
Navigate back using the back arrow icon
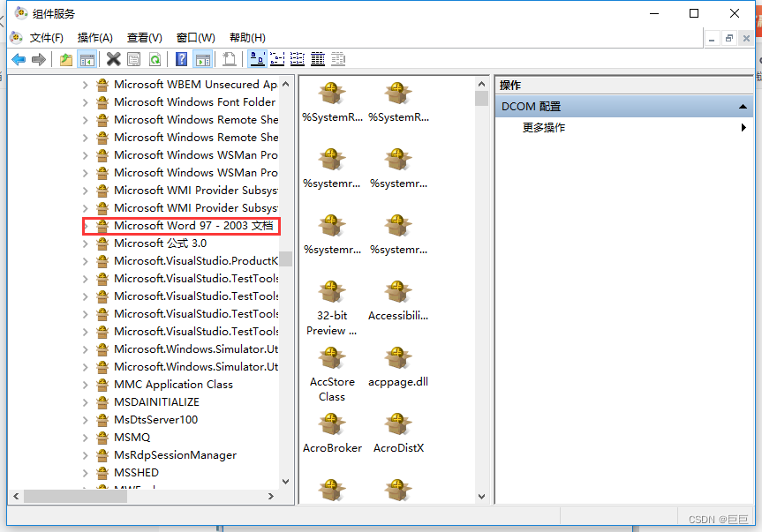tap(19, 58)
